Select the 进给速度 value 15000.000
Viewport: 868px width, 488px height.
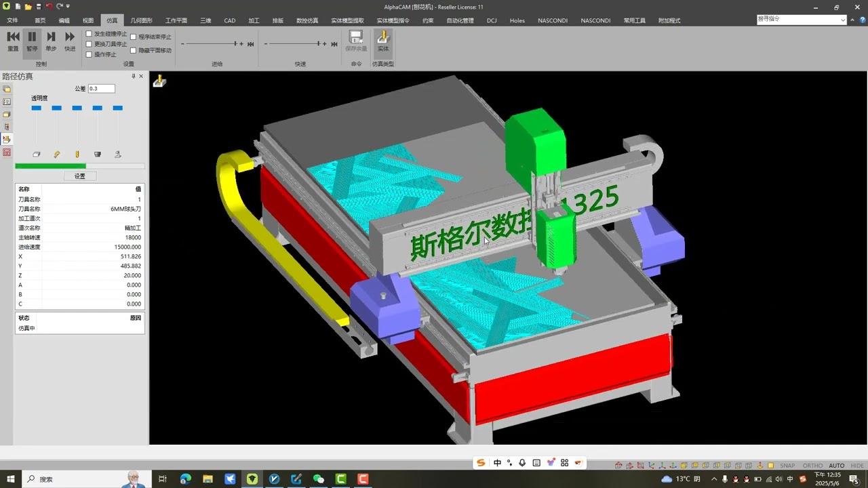[x=127, y=247]
